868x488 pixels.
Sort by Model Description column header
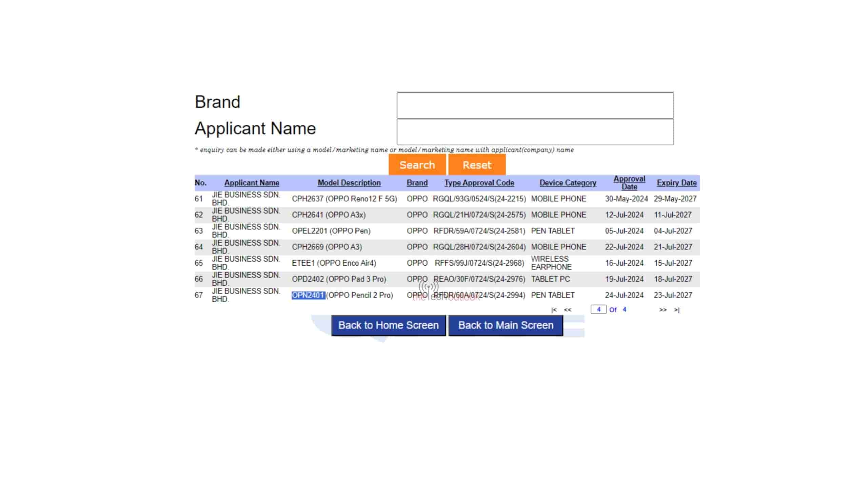349,183
